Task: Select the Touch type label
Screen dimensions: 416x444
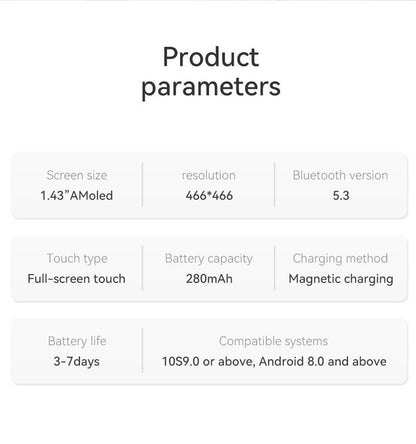Action: (x=77, y=259)
